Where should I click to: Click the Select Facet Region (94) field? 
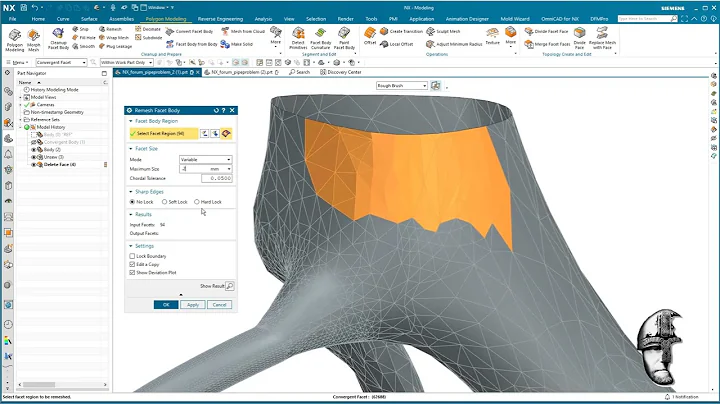point(163,133)
